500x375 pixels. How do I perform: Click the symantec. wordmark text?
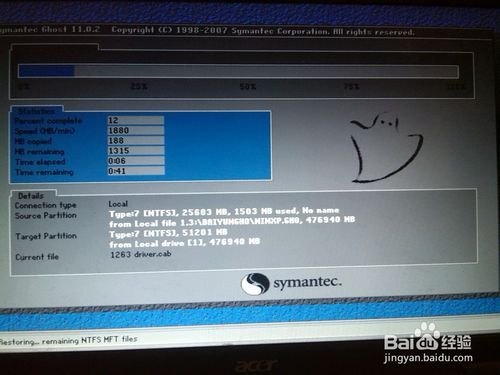[x=308, y=283]
